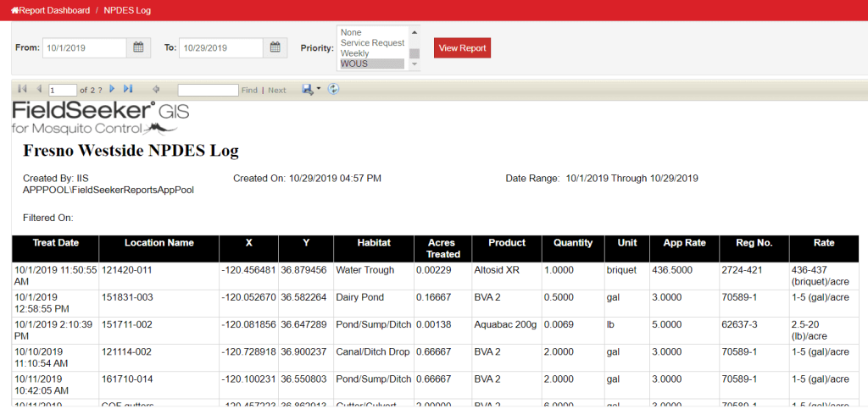868x420 pixels.
Task: Click the acres treated value 0.00138
Action: coord(433,324)
